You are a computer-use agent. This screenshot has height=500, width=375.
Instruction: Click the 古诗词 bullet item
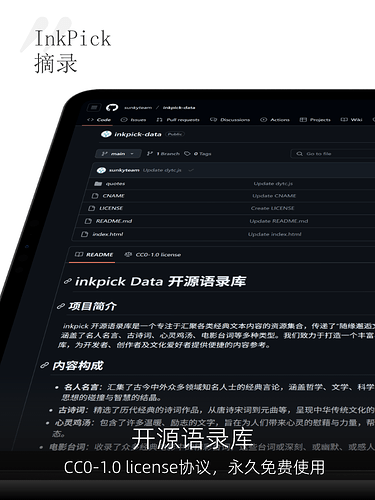tap(213, 410)
